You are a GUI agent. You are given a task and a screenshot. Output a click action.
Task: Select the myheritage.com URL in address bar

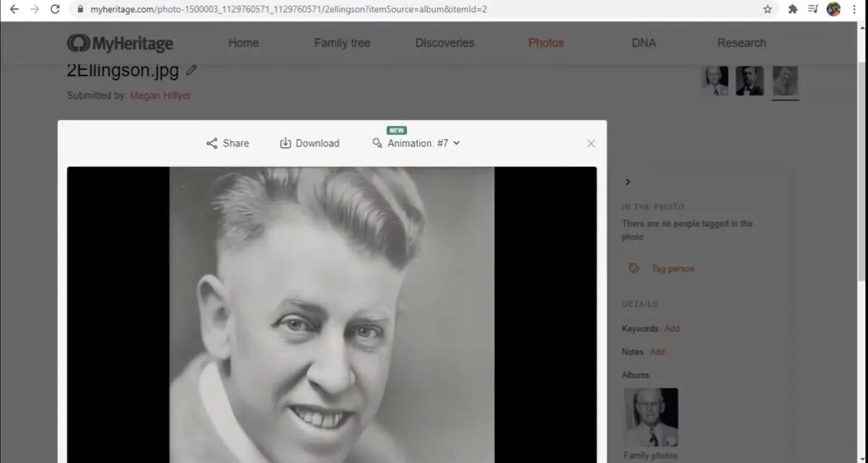pyautogui.click(x=289, y=9)
